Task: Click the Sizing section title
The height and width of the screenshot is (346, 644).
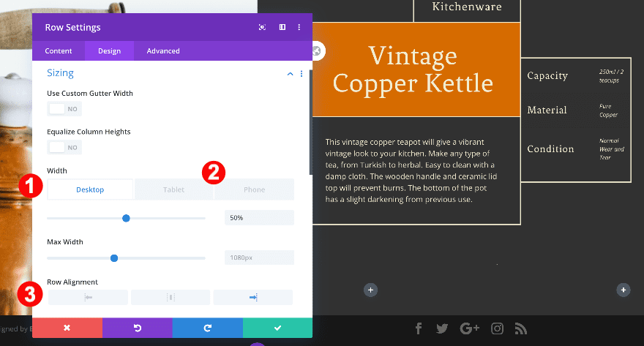Action: [x=60, y=72]
